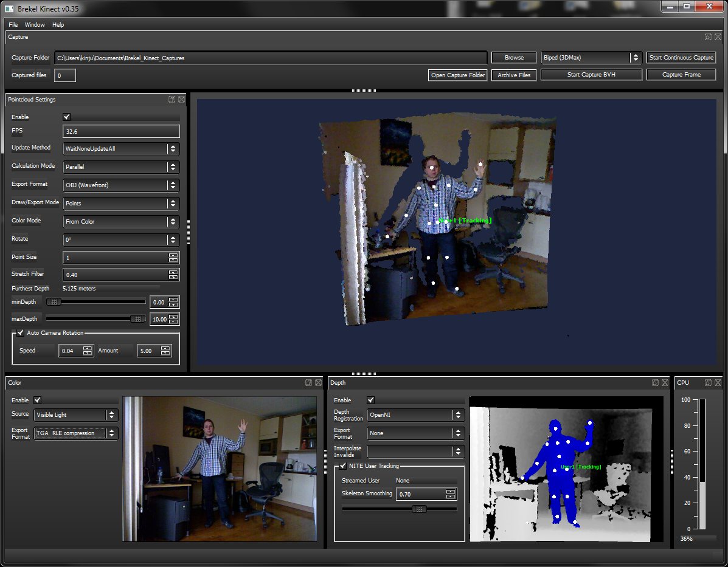Screen dimensions: 728x567
Task: Click the Brekel Kinect title bar app icon
Action: click(9, 9)
